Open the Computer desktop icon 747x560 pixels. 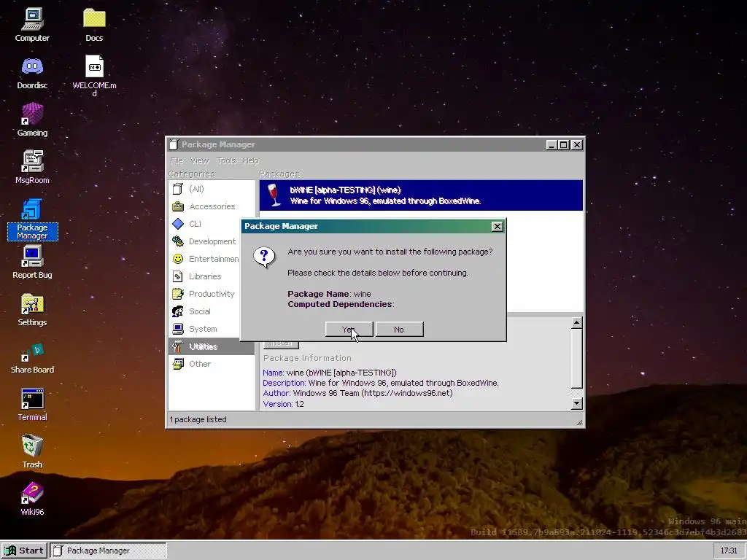(32, 25)
